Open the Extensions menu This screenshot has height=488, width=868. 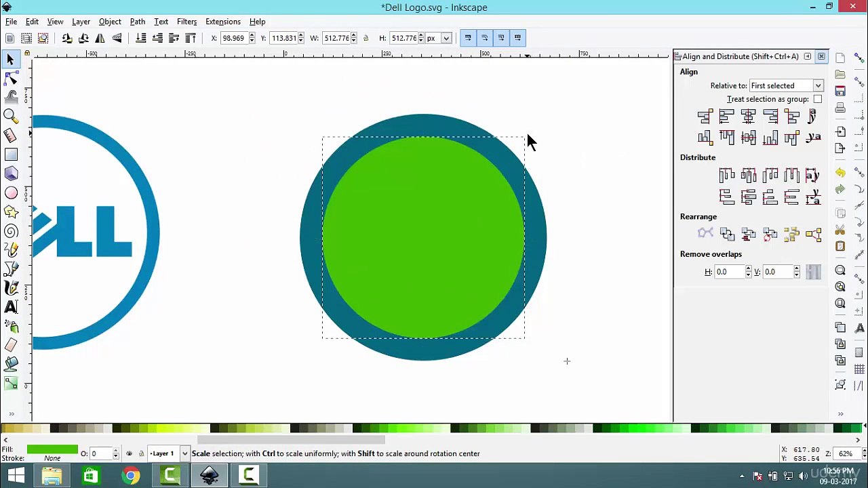pos(223,22)
